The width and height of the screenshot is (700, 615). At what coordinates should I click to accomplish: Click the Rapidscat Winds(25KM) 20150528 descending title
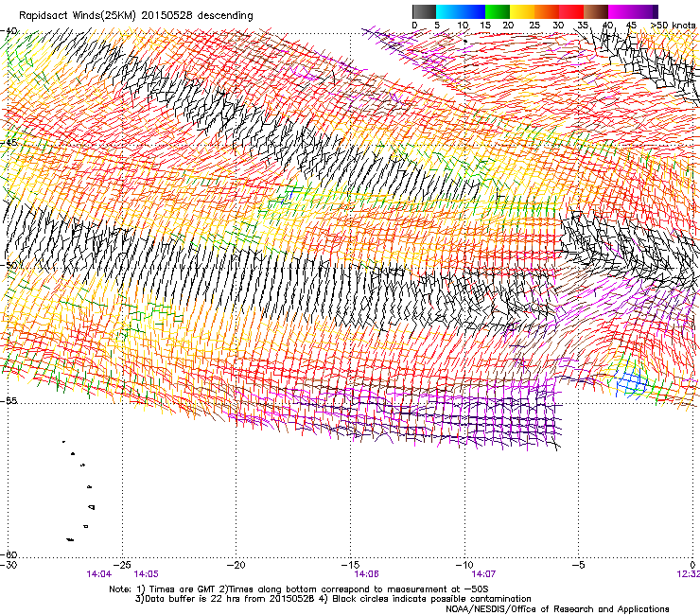(x=135, y=16)
